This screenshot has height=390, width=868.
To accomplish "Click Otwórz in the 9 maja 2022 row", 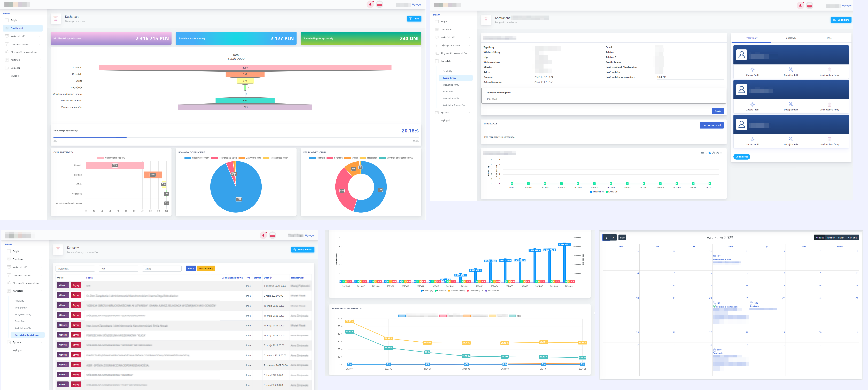I will 63,295.
